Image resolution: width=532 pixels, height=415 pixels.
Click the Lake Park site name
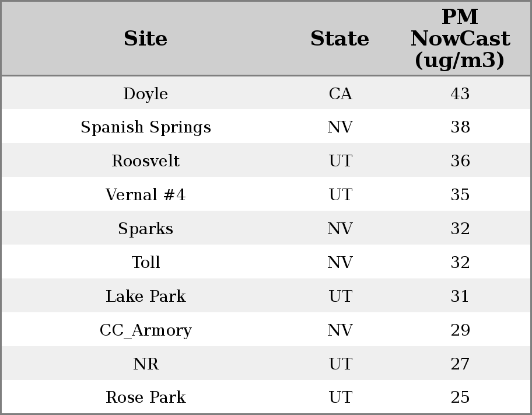pyautogui.click(x=146, y=297)
